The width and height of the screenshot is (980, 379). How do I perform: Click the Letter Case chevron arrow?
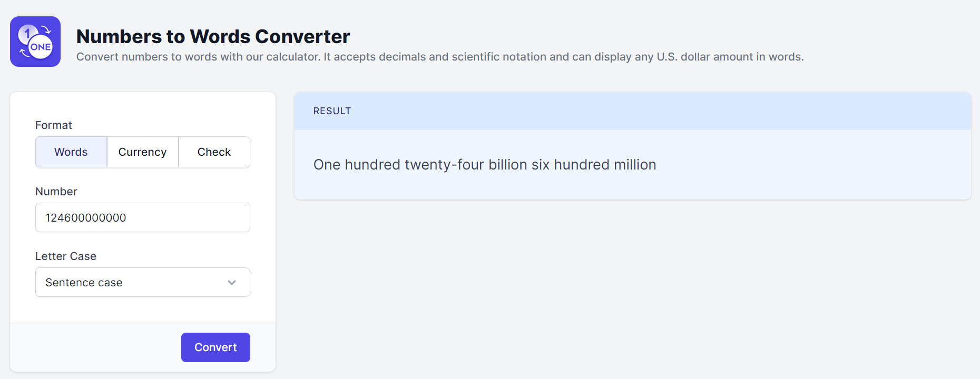click(232, 283)
